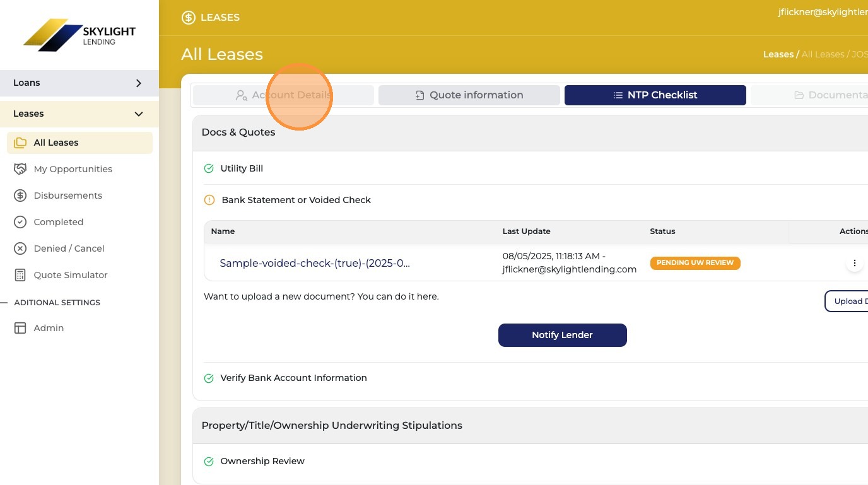Click the Leases dollar header icon
The image size is (868, 485).
188,18
